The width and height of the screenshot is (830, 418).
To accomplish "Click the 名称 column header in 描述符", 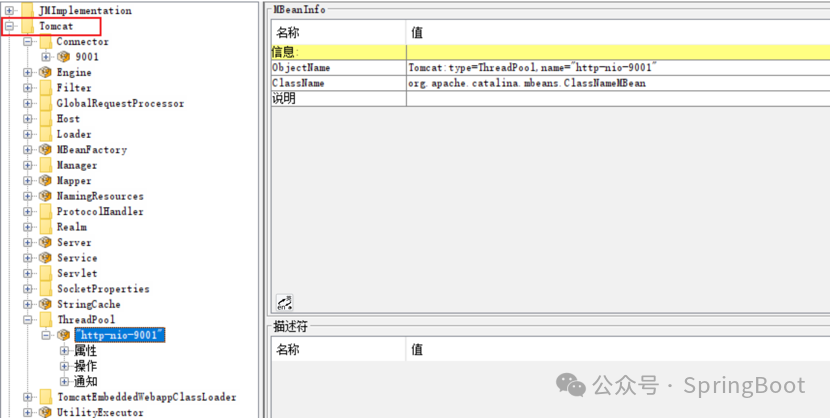I will (x=339, y=350).
